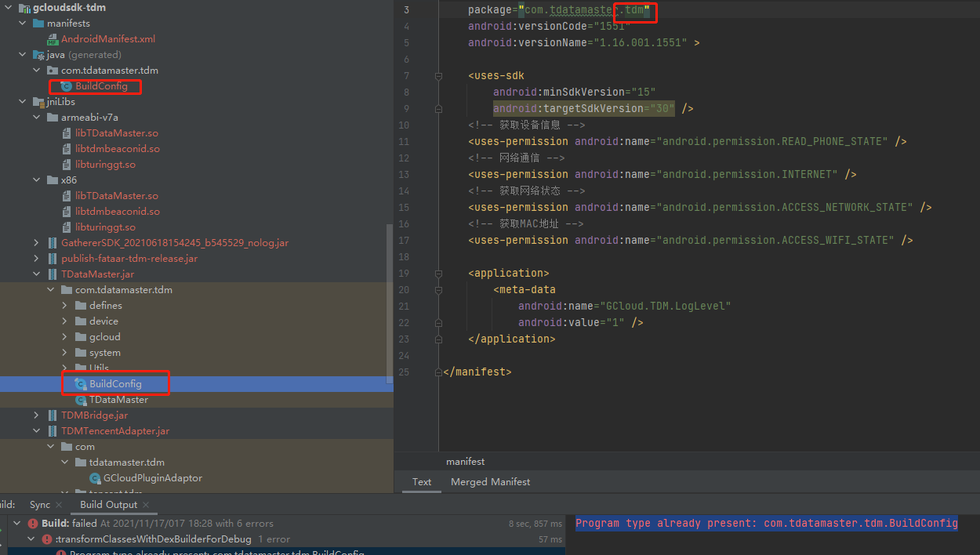Screen dimensions: 980x555
Task: Click BuildConfig class icon under java (generated)
Action: coord(67,86)
